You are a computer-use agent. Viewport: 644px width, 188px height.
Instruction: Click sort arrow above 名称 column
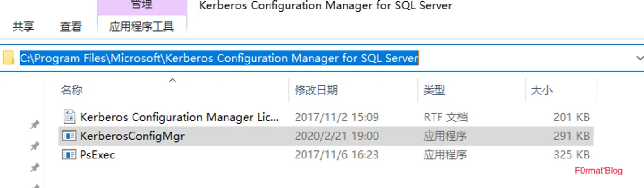point(172,81)
